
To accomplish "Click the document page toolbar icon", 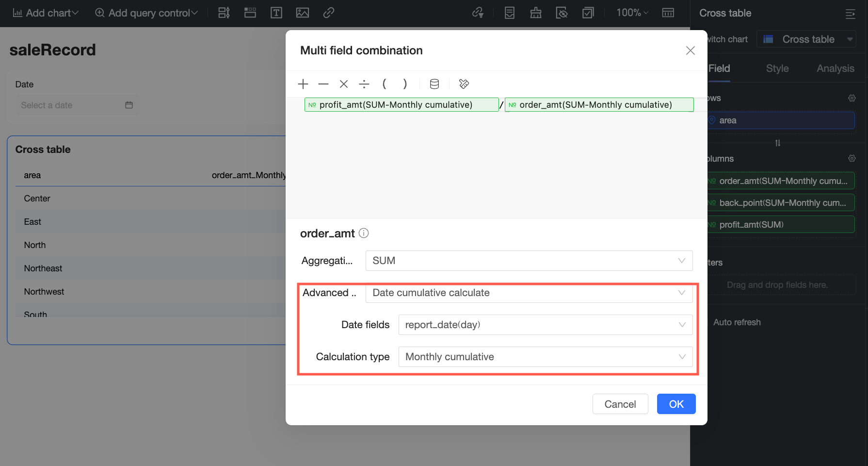I will click(510, 13).
